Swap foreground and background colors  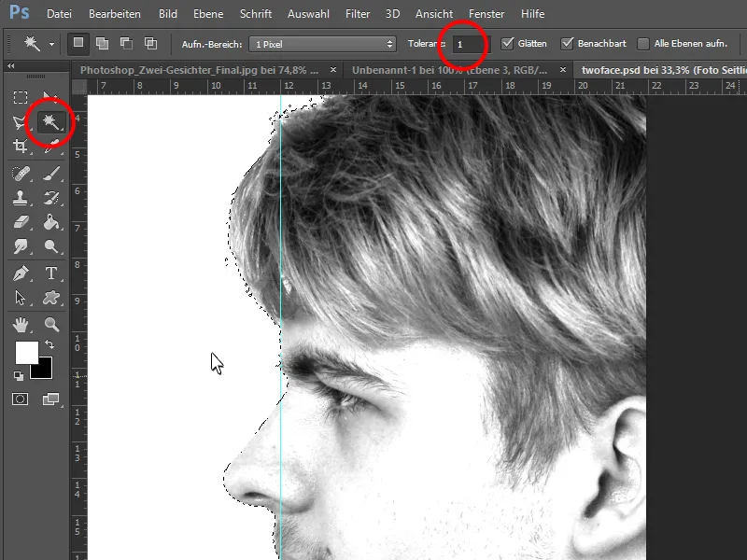[49, 343]
